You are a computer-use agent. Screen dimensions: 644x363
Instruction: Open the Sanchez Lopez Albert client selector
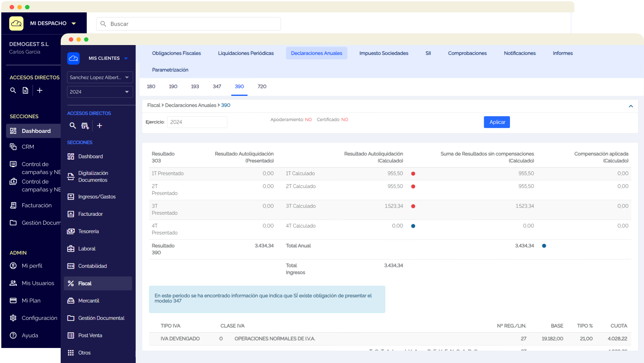pyautogui.click(x=100, y=77)
